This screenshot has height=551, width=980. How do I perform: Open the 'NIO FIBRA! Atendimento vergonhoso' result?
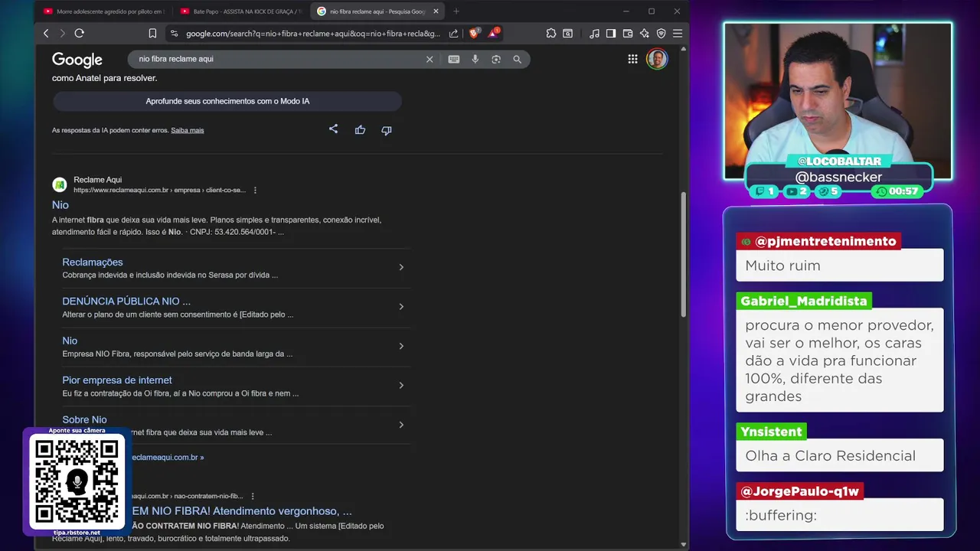tap(241, 511)
